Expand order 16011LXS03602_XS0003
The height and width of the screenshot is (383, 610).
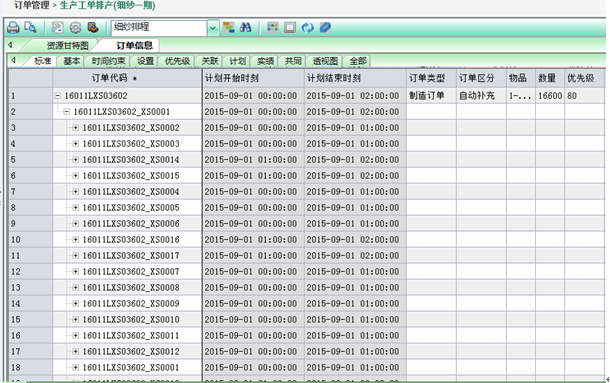[x=75, y=144]
